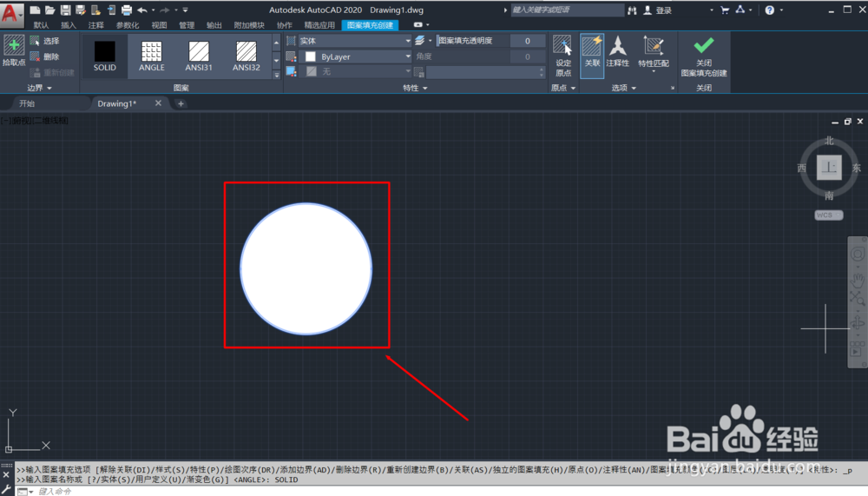Adjust the 图案填充透明度 slider
Screen dimensions: 868x496
click(x=472, y=41)
